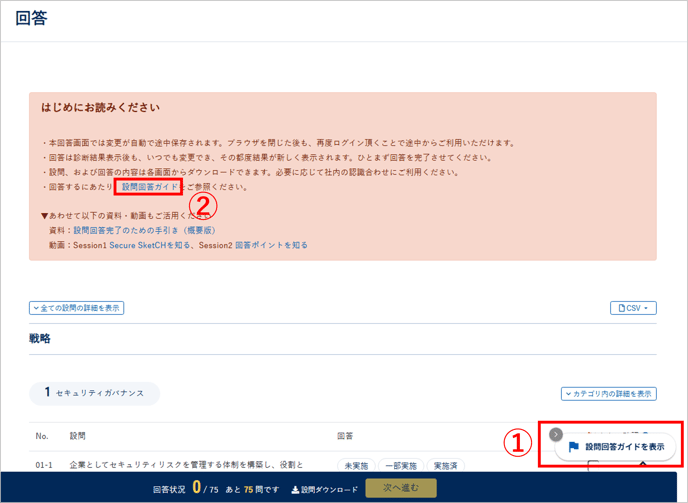This screenshot has width=688, height=503.
Task: Open the 設問回答ガイド link
Action: coord(149,187)
